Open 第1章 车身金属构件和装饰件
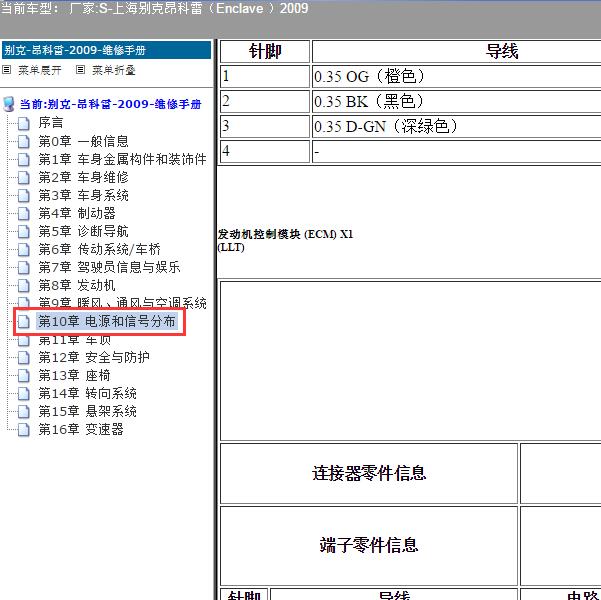 (122, 159)
